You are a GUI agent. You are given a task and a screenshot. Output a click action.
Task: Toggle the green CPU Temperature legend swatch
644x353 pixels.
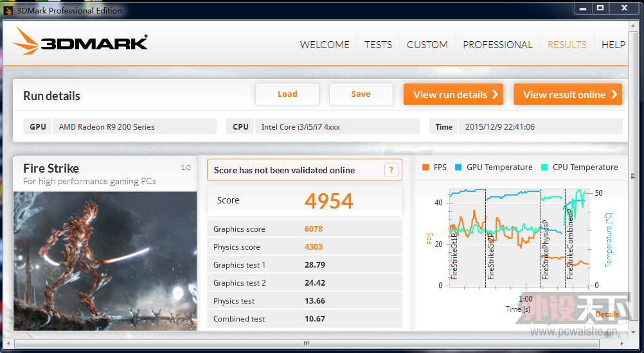(x=544, y=168)
